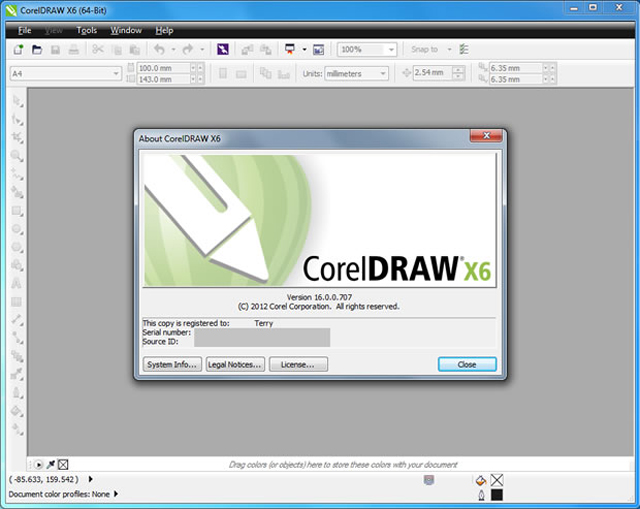
Task: Select the Crop tool in toolbox
Action: click(x=17, y=138)
